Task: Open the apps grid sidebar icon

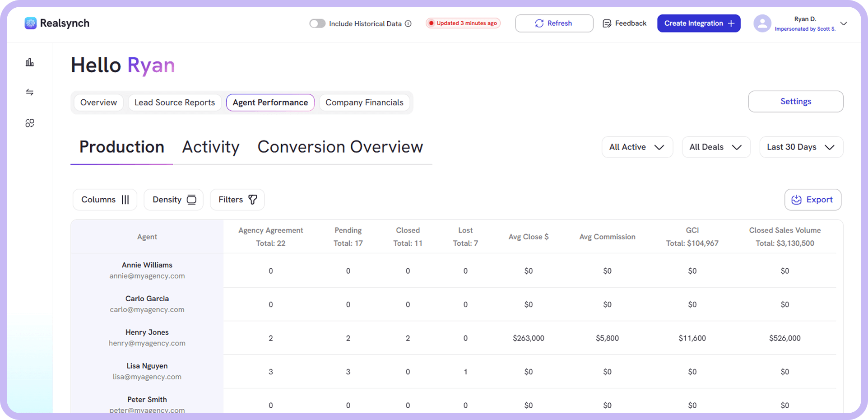Action: (30, 123)
